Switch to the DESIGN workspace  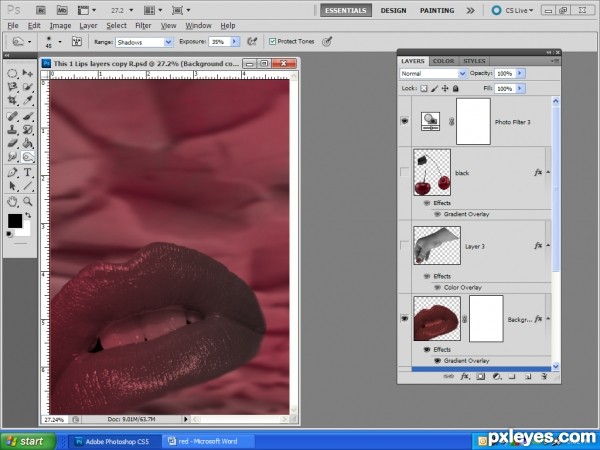click(393, 11)
